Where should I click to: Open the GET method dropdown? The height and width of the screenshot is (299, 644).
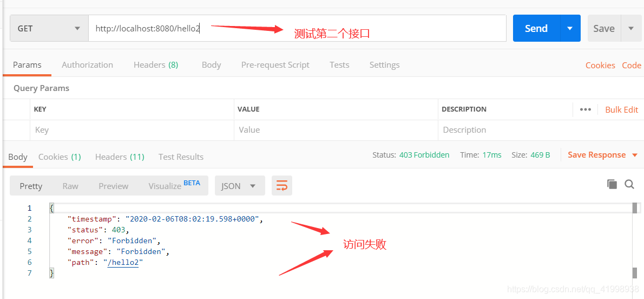(x=49, y=28)
